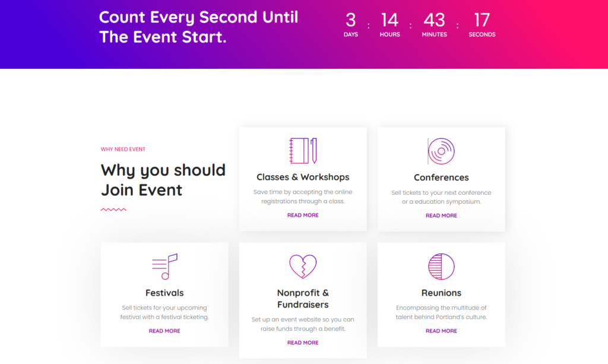Click the half-striped circle Reunions icon

(441, 267)
